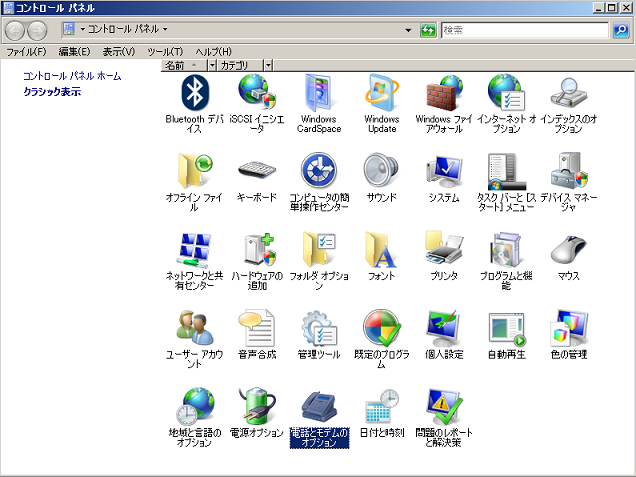
Task: Open the ツール(T) menu
Action: tap(165, 52)
